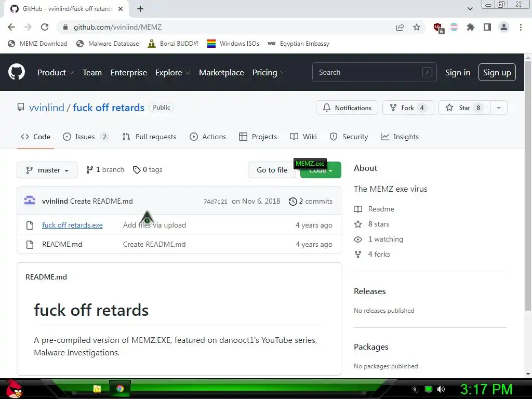This screenshot has height=399, width=532.
Task: Open commit hash 74d7c21
Action: (216, 202)
